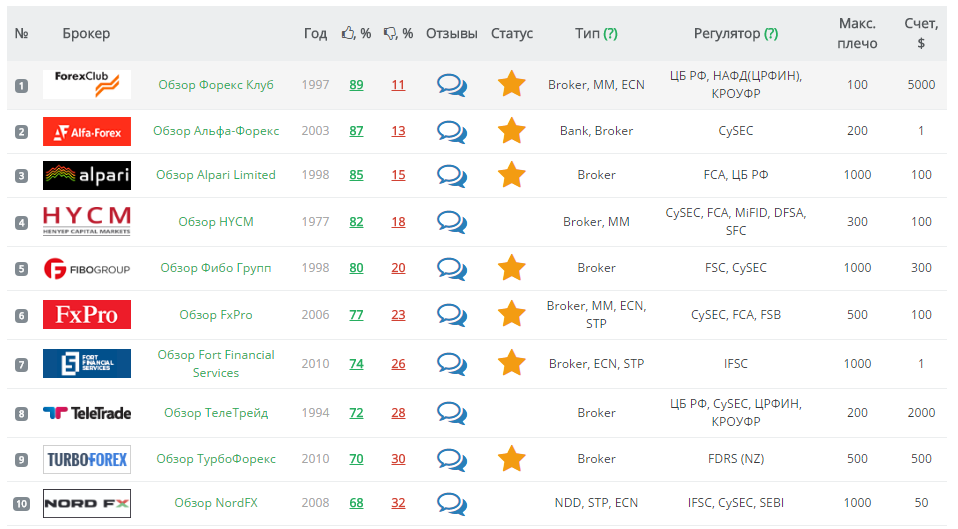Click positive rating 72 for TeleTrade
Screen dimensions: 958x529
[356, 413]
